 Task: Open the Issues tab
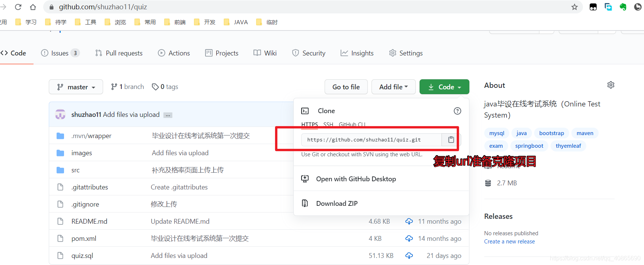point(60,53)
